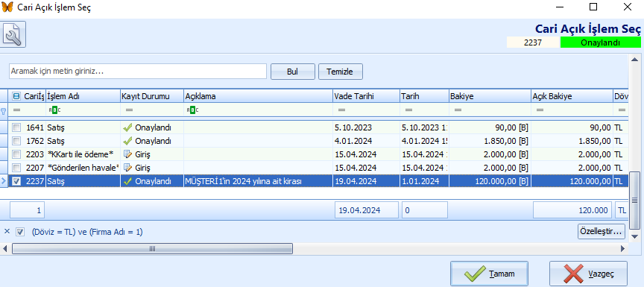This screenshot has height=287, width=644.
Task: Open the Açıklama filter condition ABC icon
Action: [192, 110]
